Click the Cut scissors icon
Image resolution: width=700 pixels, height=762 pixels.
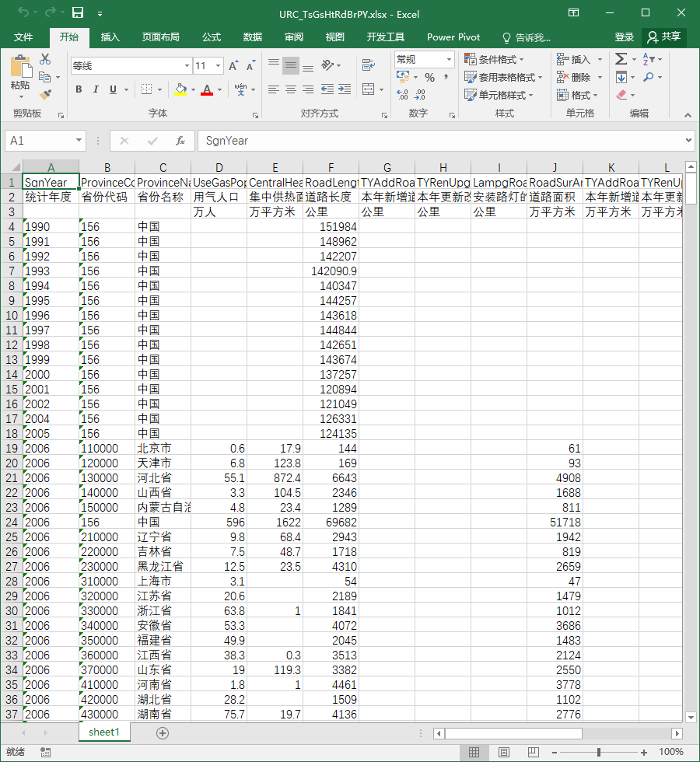click(45, 59)
